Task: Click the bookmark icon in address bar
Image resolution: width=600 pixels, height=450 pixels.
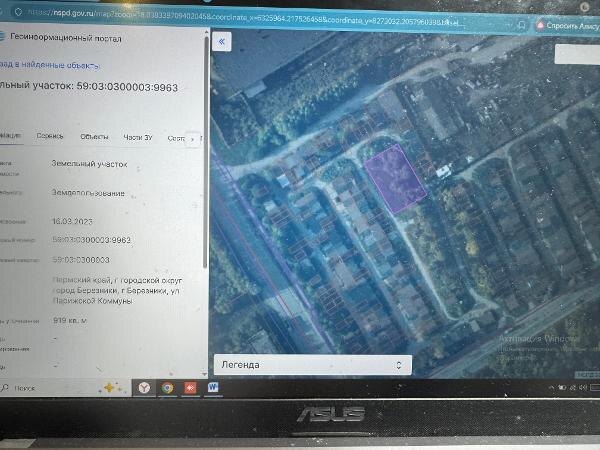Action: (x=521, y=25)
